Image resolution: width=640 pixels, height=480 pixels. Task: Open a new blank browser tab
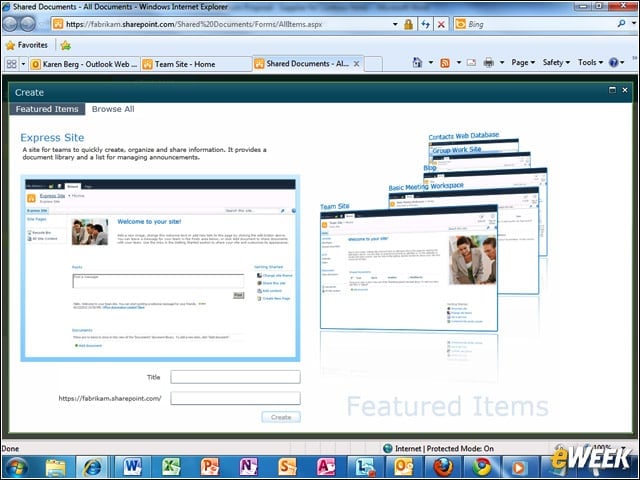[x=373, y=64]
